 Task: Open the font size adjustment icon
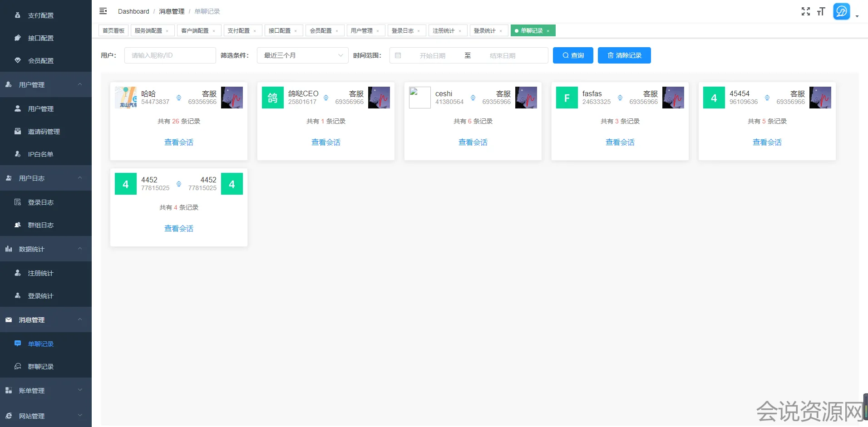[x=821, y=11]
